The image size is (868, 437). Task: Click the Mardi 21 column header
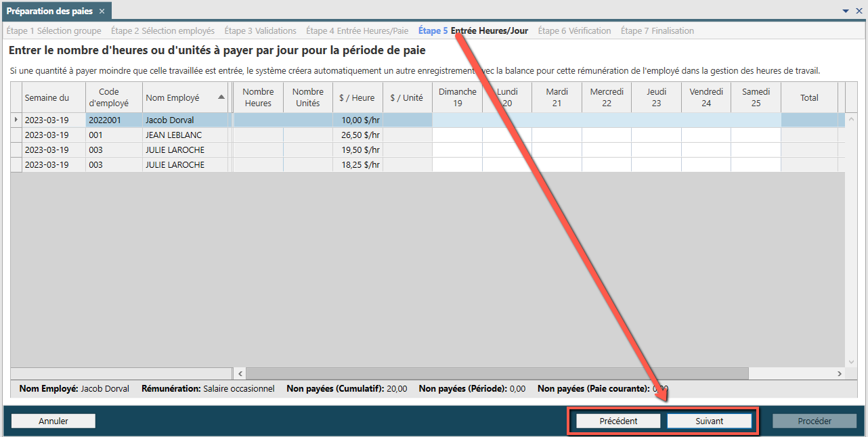click(x=557, y=97)
